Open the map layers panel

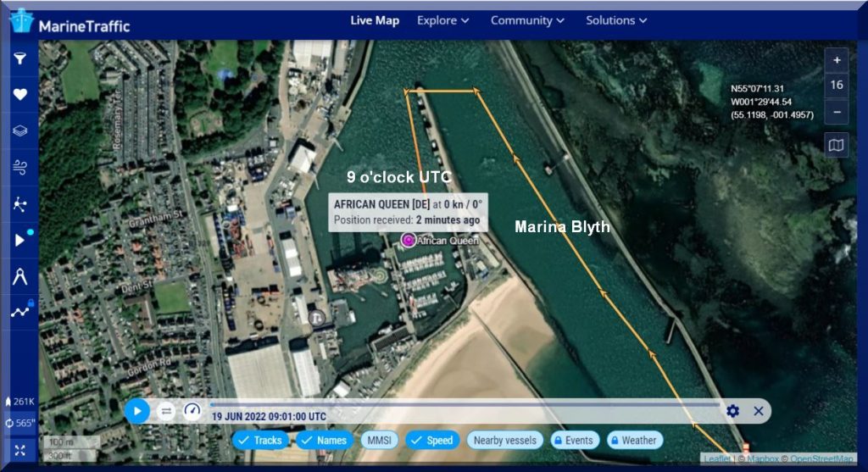(x=20, y=131)
